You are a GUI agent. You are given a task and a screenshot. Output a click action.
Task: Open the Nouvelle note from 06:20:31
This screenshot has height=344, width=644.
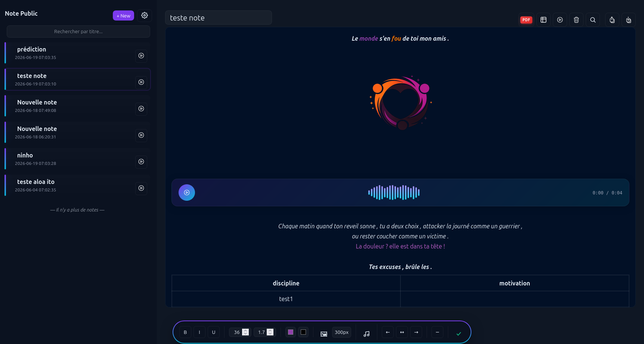click(x=78, y=132)
